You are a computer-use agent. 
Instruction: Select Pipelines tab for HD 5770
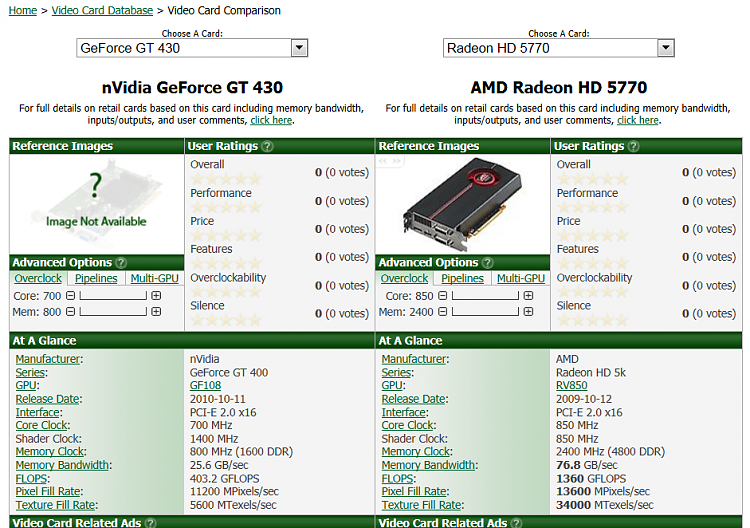pyautogui.click(x=463, y=278)
